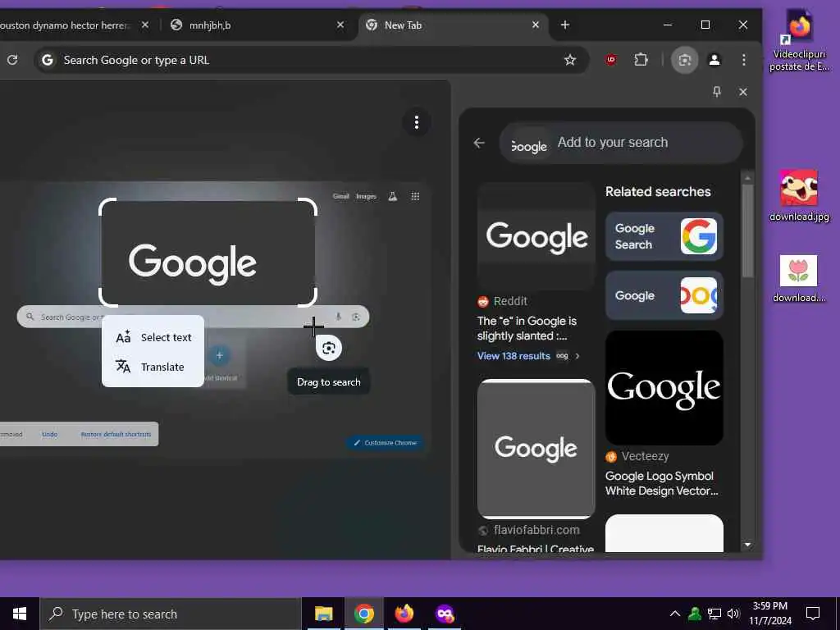Switch to the mnhjbh,b tab
Screen dimensions: 840x630
pos(258,25)
